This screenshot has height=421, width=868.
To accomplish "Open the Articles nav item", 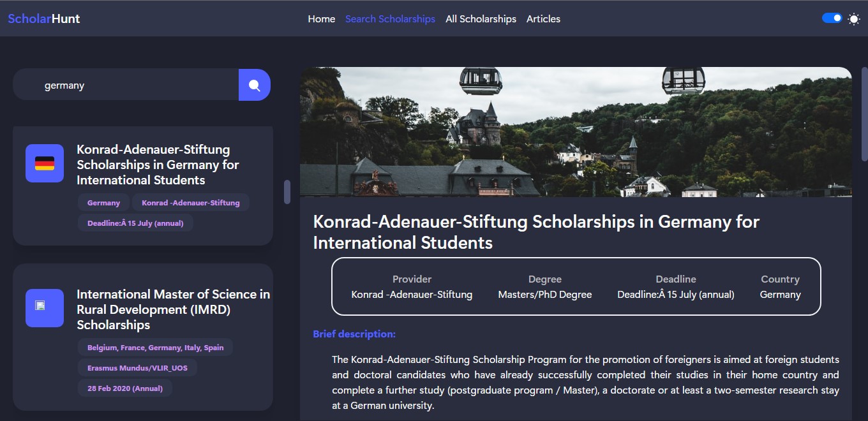I will [543, 19].
